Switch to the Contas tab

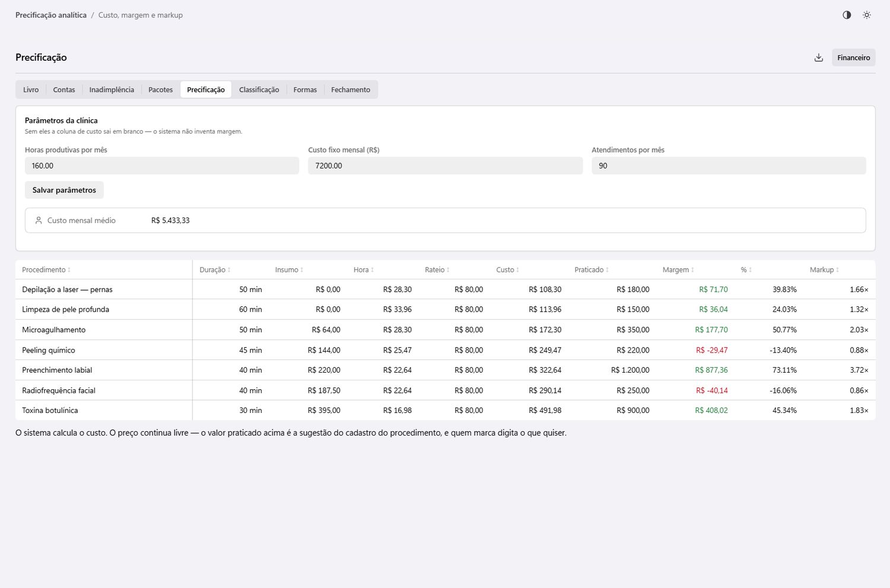point(64,90)
